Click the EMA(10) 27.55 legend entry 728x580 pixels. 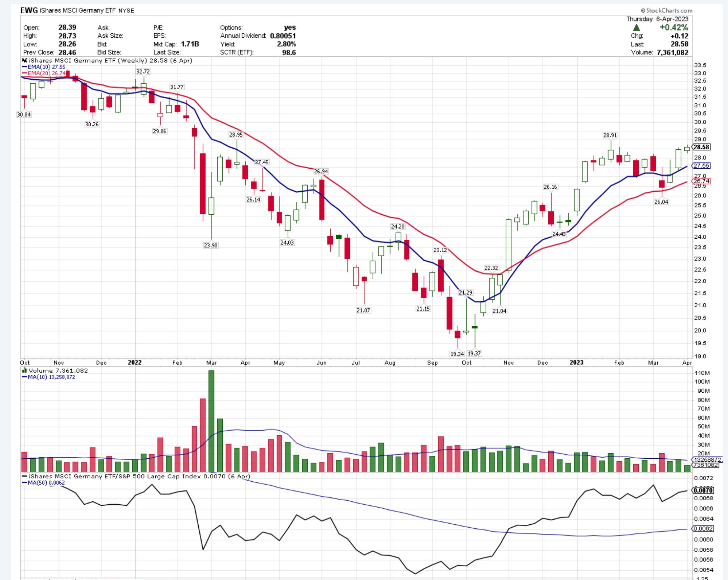click(x=44, y=67)
